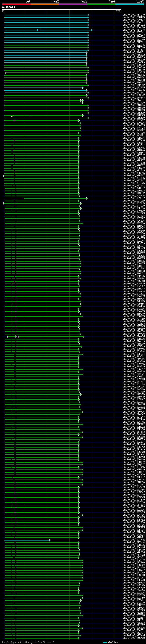Click the cyan ~100% identity color bar
This screenshot has height=644, width=146.
tap(130, 4)
